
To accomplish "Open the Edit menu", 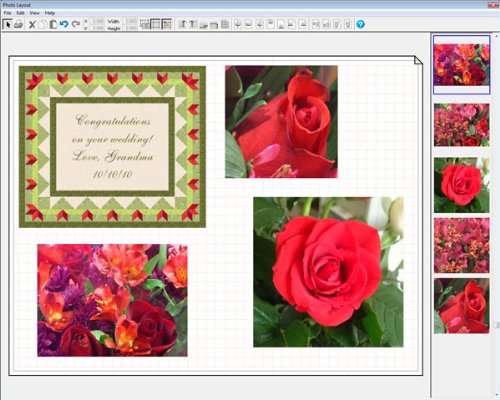I will tap(20, 13).
